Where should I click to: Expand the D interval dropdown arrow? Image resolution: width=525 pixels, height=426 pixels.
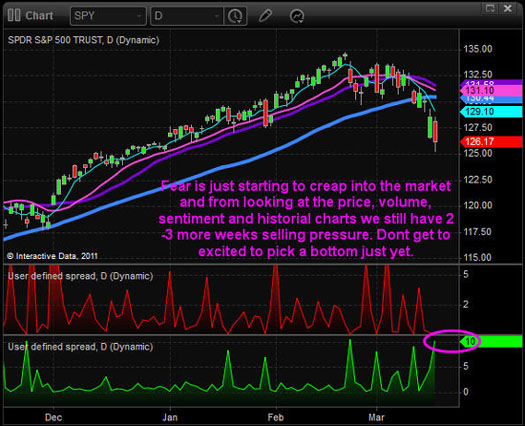(x=217, y=16)
